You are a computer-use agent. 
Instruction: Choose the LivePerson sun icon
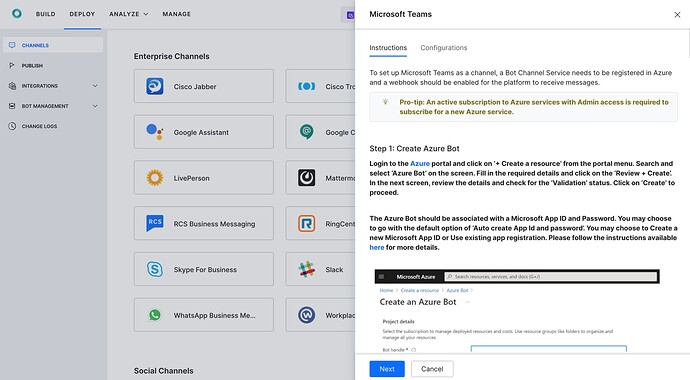tap(154, 178)
